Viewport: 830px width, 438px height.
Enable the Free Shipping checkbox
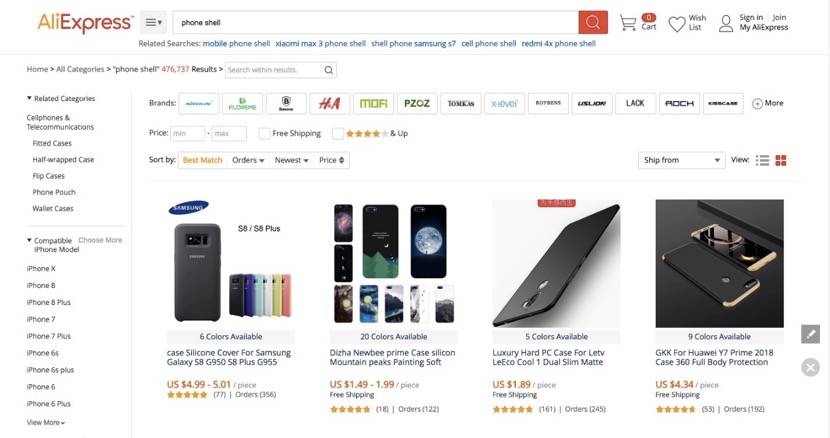[x=264, y=133]
